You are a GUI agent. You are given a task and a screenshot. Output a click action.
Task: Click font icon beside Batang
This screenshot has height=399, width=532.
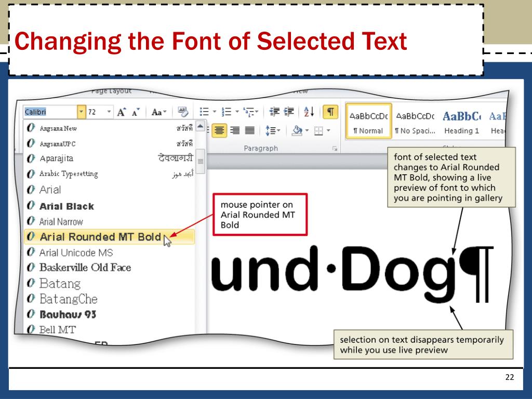31,283
